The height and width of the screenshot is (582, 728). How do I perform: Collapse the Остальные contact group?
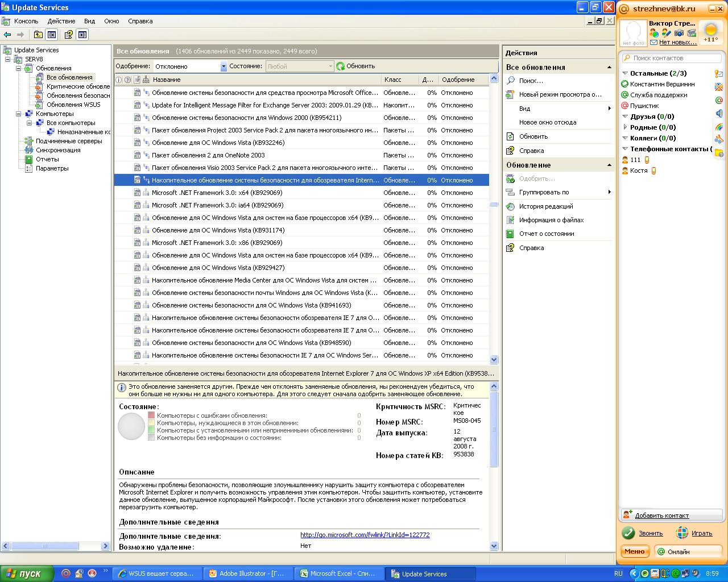[625, 73]
